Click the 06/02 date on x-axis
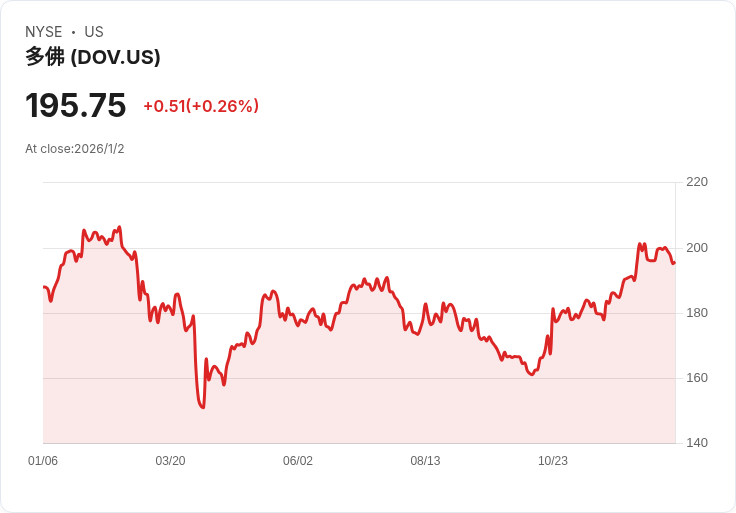 298,461
